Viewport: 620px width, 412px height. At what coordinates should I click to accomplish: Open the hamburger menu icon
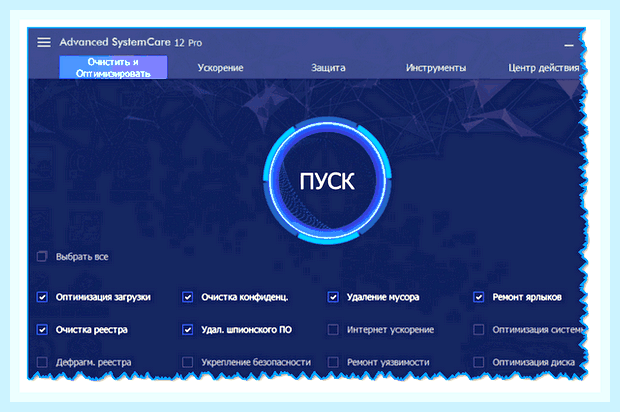click(44, 42)
